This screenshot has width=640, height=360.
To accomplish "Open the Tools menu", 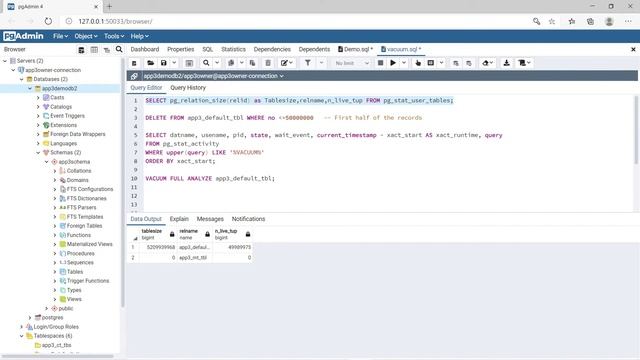I will tap(114, 36).
